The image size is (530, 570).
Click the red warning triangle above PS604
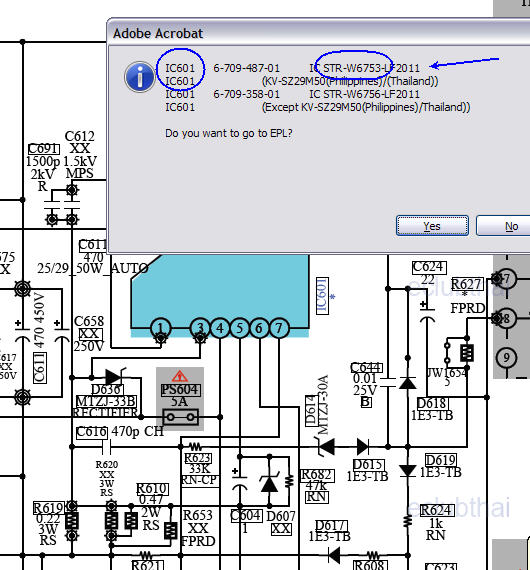[180, 376]
